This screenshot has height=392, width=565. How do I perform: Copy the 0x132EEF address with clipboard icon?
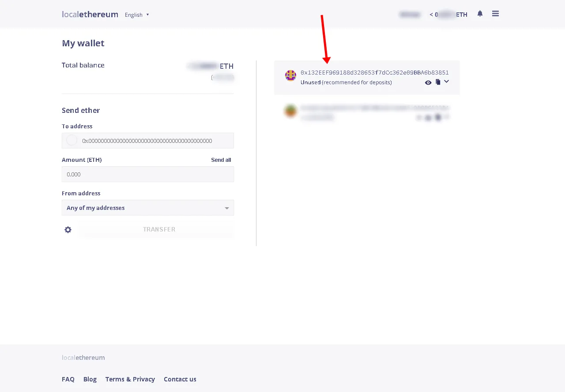click(438, 82)
